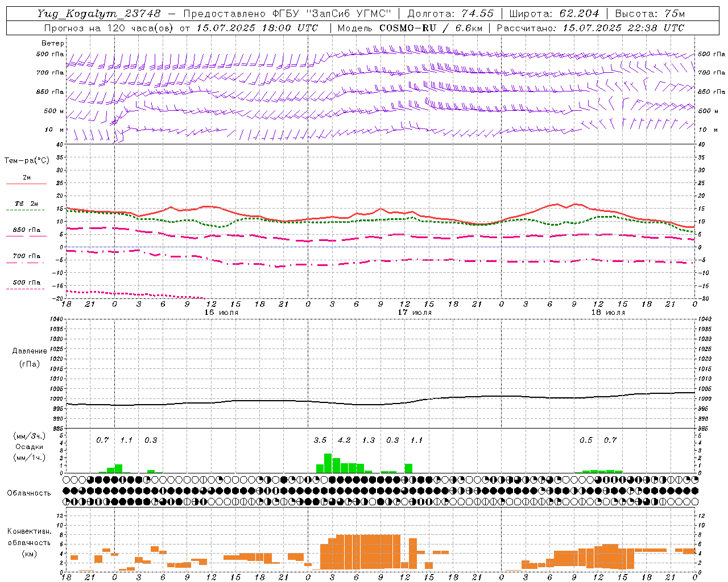Click the "Осадки" precipitation label
This screenshot has width=728, height=582.
29,447
